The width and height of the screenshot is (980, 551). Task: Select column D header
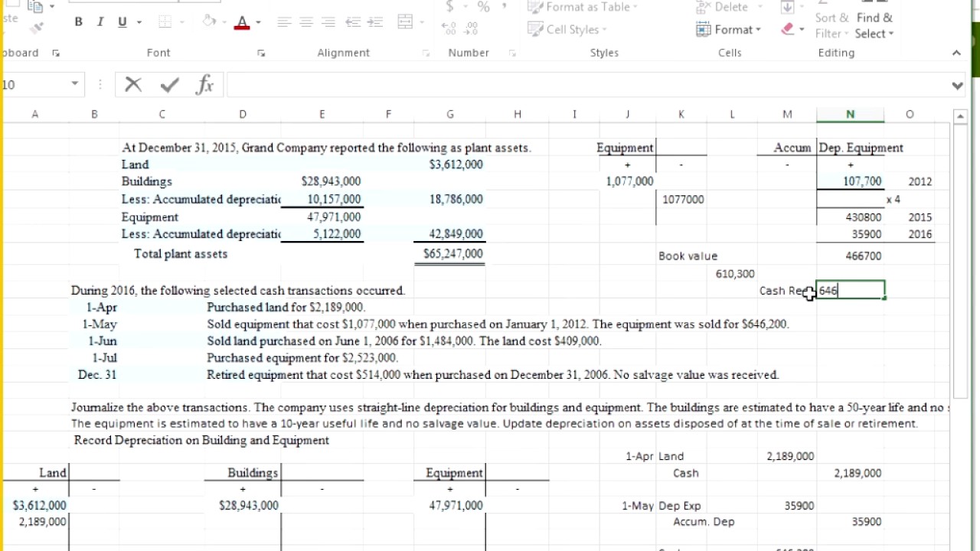[x=243, y=114]
